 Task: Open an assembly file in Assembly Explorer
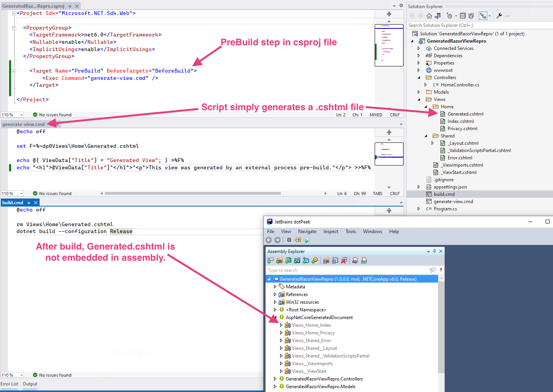pos(270,260)
